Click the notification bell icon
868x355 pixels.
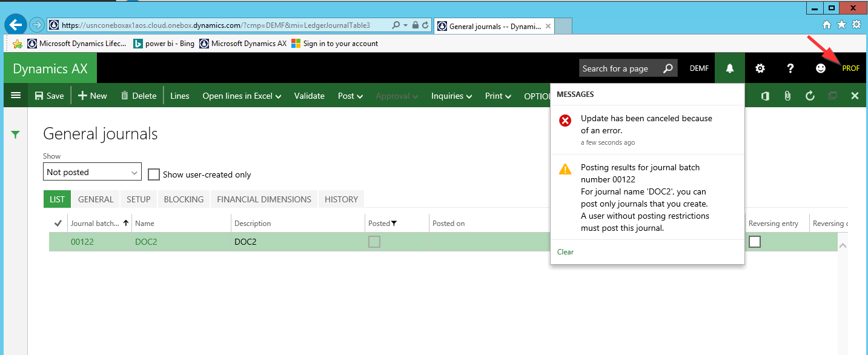point(730,68)
